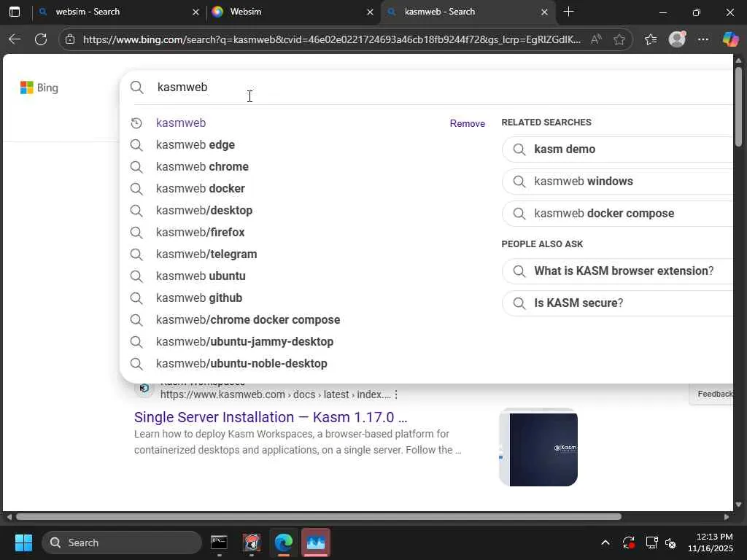Open the app with the red mascot icon on the taskbar
This screenshot has width=747, height=560.
pyautogui.click(x=252, y=542)
